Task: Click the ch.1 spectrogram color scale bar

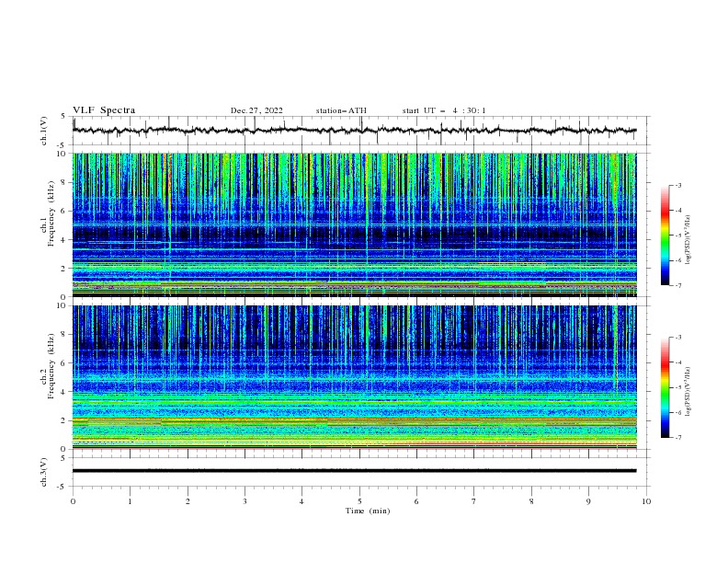Action: tap(665, 235)
